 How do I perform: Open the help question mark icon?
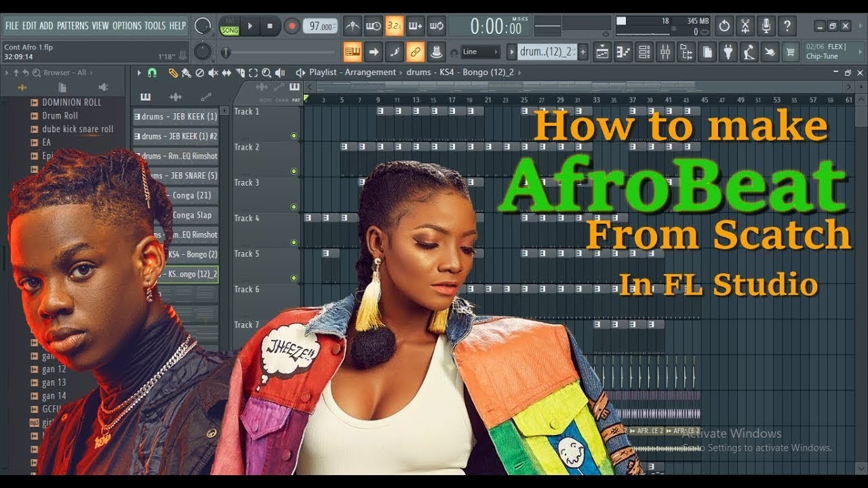(787, 26)
